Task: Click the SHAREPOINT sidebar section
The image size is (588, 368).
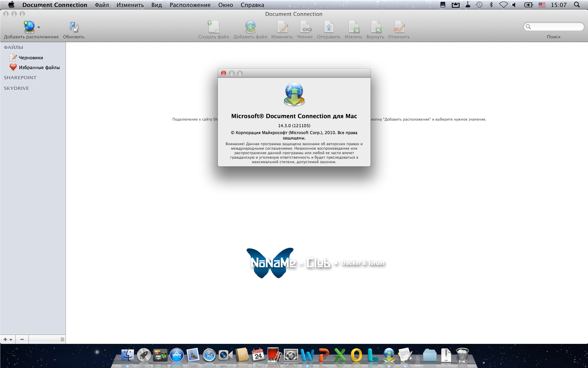Action: pyautogui.click(x=20, y=78)
